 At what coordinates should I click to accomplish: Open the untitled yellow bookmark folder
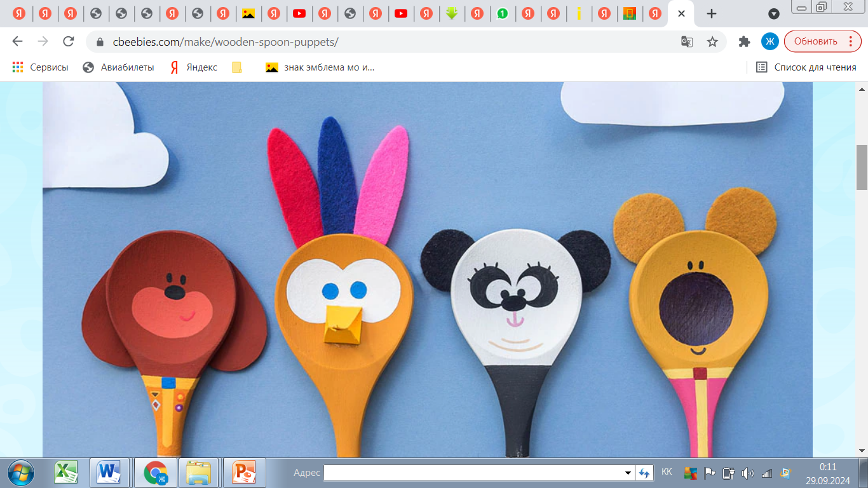[237, 67]
